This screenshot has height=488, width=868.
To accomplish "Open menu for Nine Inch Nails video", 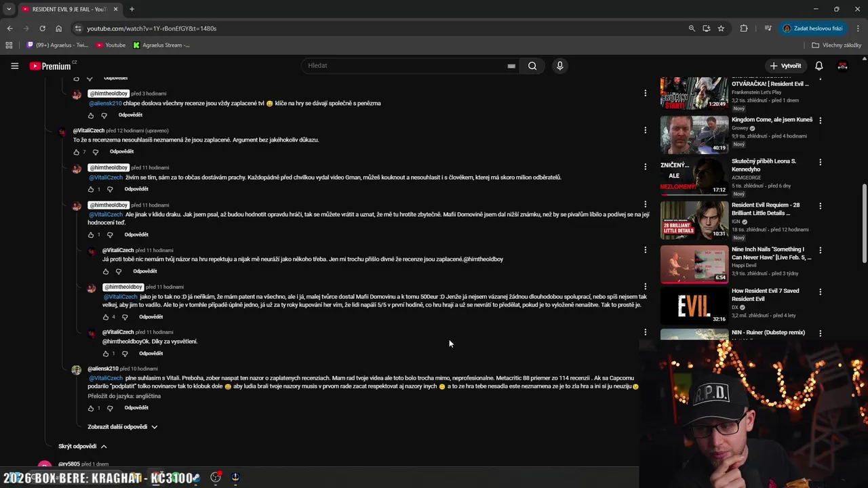I will coord(820,250).
